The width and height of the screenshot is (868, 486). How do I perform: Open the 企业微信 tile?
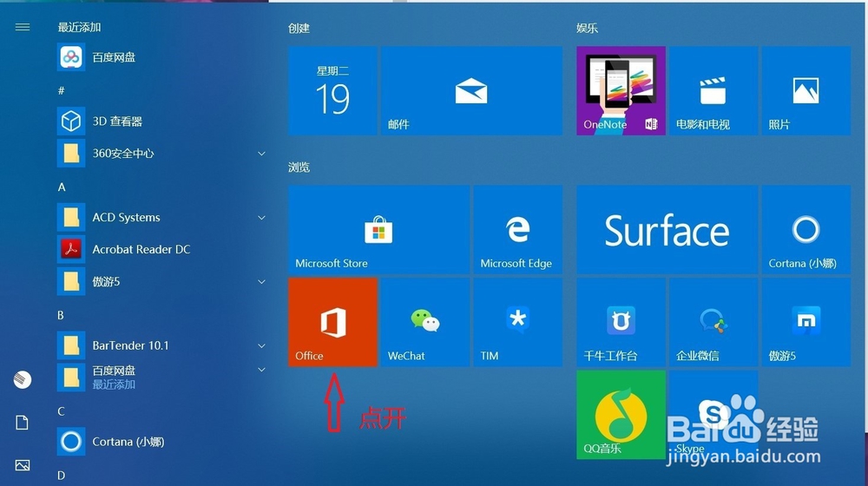coord(713,322)
